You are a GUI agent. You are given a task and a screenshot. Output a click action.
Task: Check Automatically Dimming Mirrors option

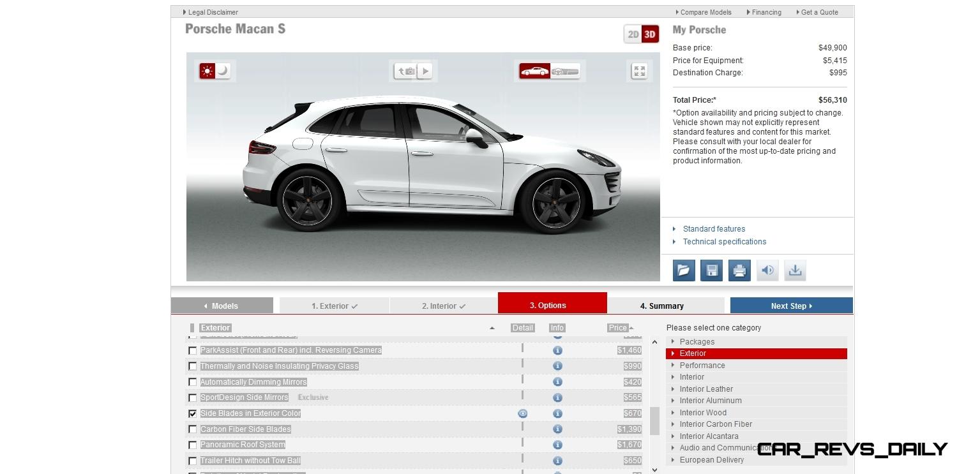tap(192, 382)
